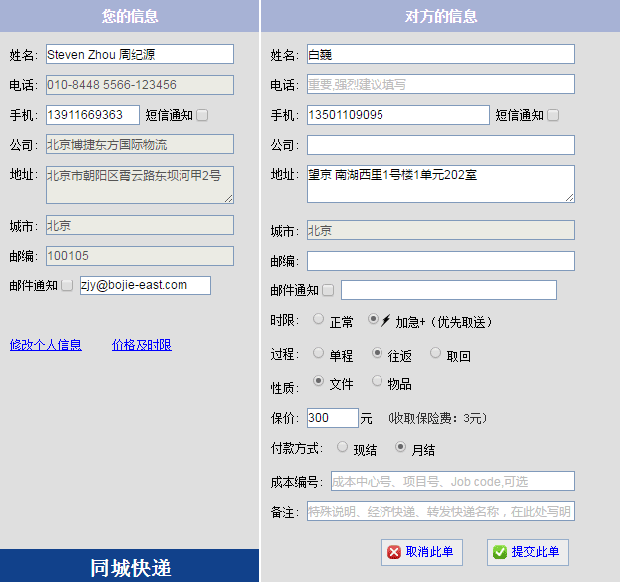Click sender name field Steven Zhou
This screenshot has width=620, height=582.
140,54
